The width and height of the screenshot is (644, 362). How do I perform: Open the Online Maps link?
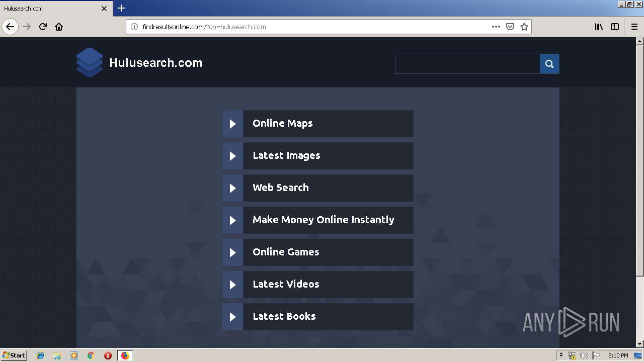[328, 124]
